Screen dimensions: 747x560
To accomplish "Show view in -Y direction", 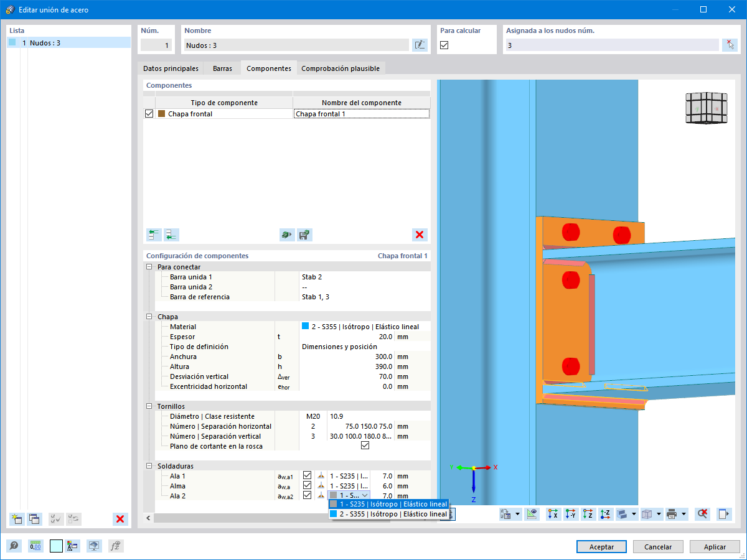I will pos(570,514).
